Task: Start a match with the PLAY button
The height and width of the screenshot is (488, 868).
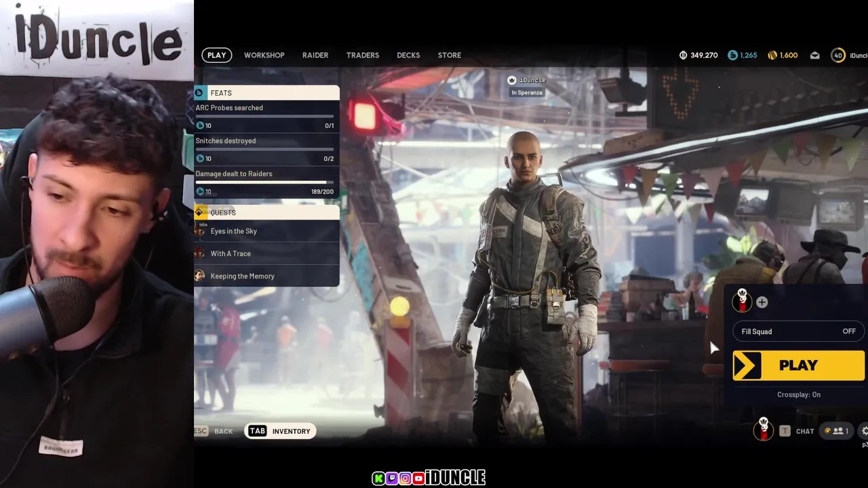Action: (x=798, y=365)
